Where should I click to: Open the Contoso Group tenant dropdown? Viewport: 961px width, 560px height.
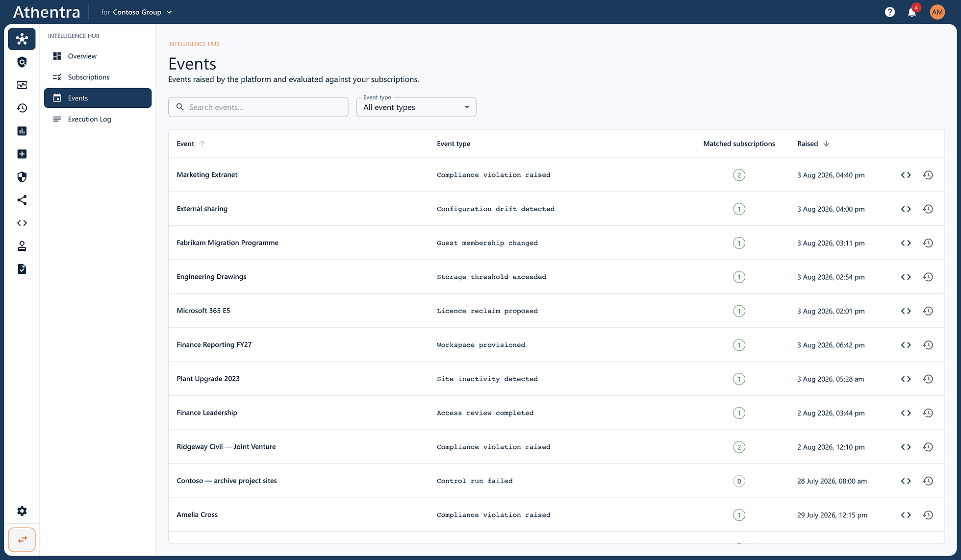point(137,12)
